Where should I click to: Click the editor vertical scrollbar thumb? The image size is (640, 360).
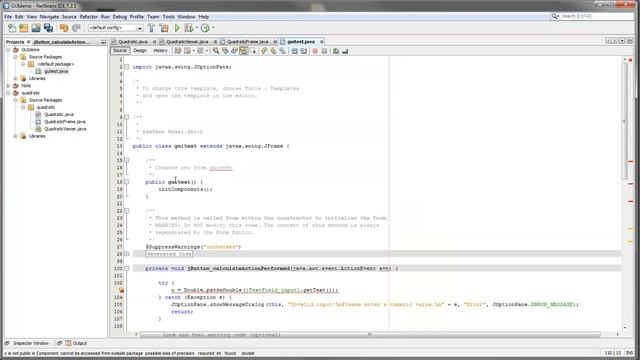624,120
